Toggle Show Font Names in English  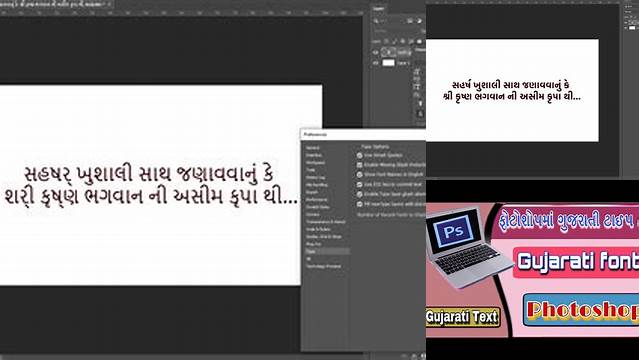[x=359, y=174]
